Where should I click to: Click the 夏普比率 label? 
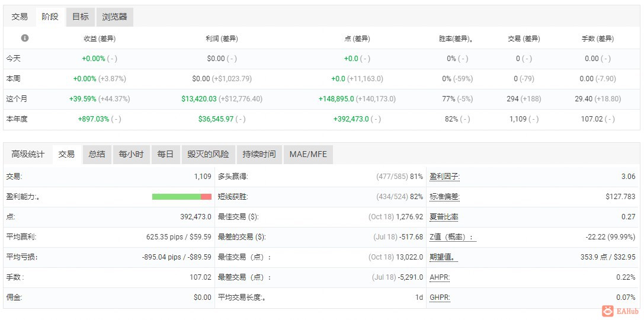444,217
